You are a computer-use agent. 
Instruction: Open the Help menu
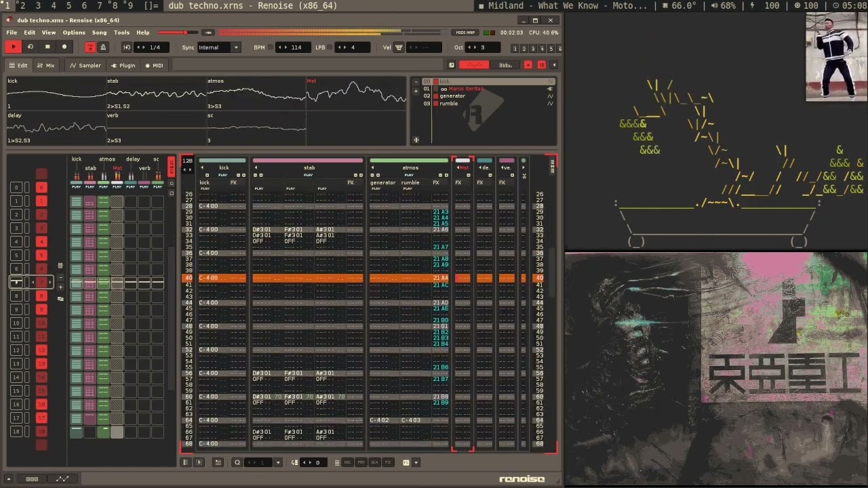143,33
